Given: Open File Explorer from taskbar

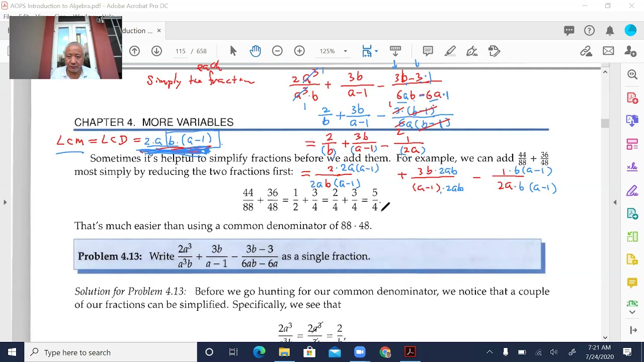Looking at the screenshot, I should coord(284,352).
